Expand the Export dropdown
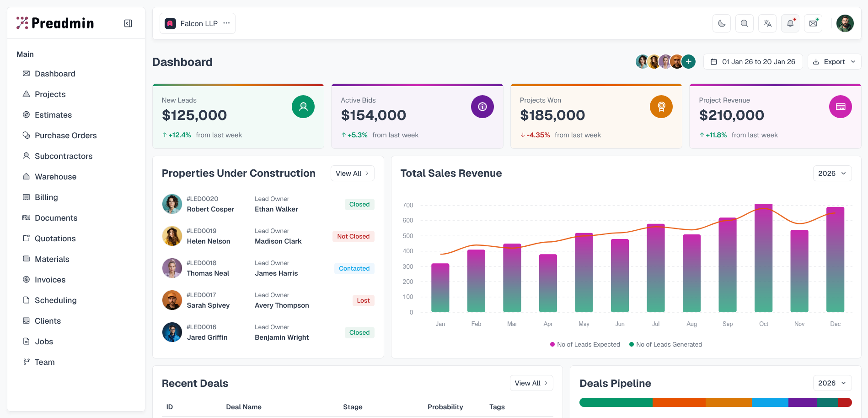This screenshot has width=868, height=418. tap(835, 62)
